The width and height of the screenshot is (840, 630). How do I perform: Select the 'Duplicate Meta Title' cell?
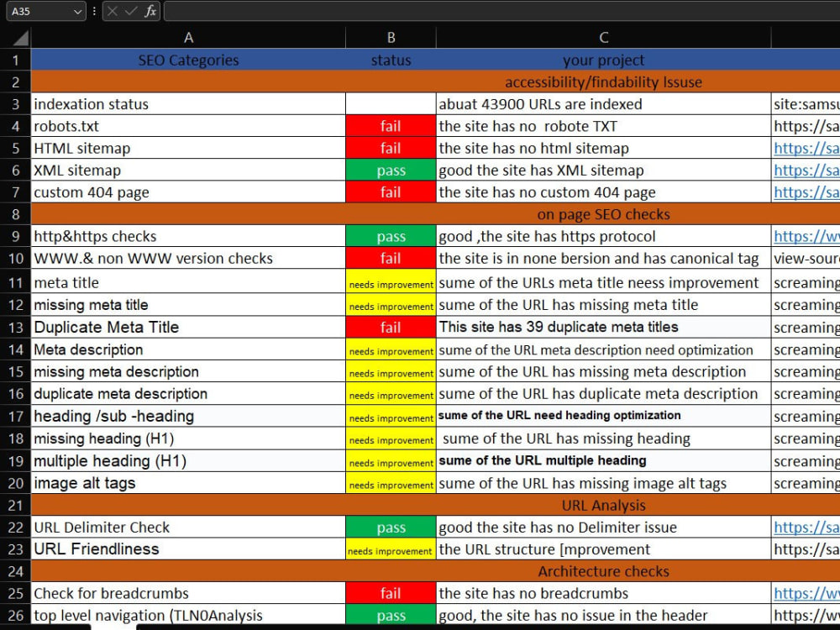tap(188, 327)
